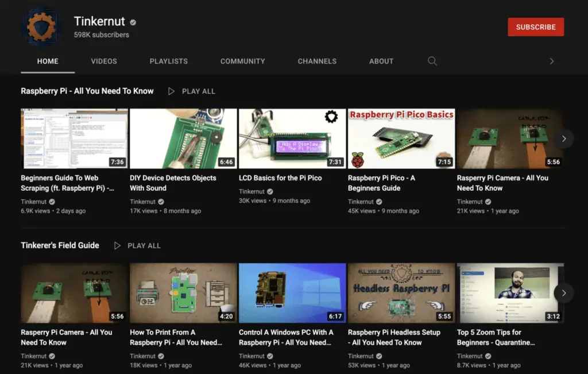Viewport: 588px width, 374px height.
Task: Click the LCD Basics for the Pi Pico title
Action: [280, 178]
